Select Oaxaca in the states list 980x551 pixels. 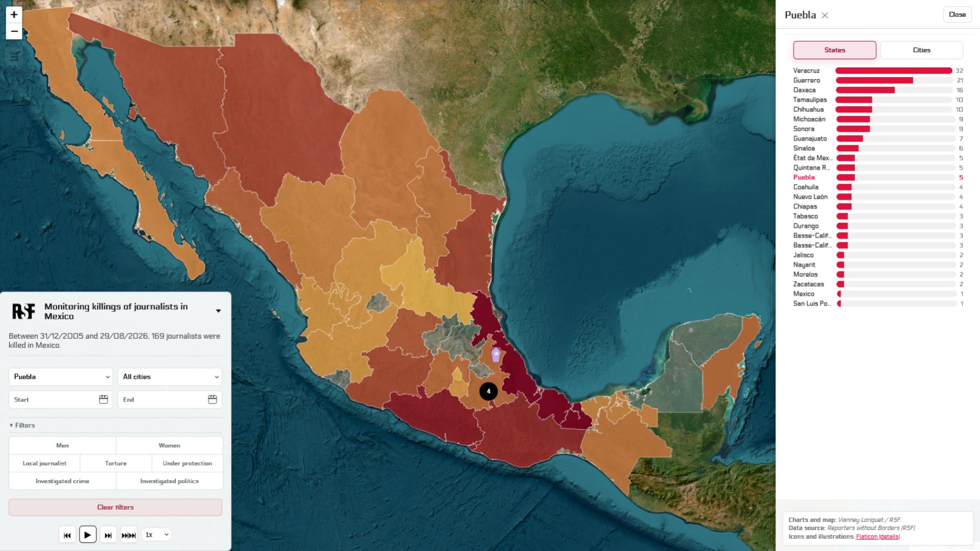pyautogui.click(x=878, y=90)
